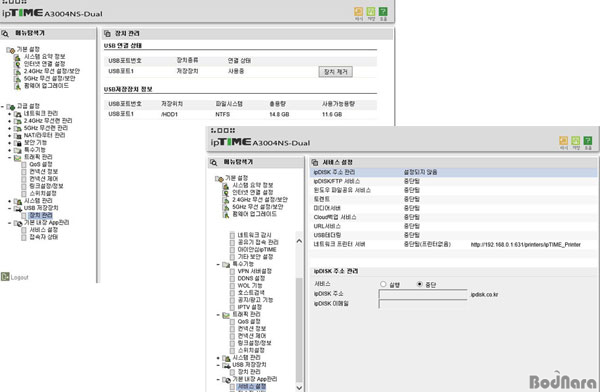Select the 토렌트 service row

453,199
